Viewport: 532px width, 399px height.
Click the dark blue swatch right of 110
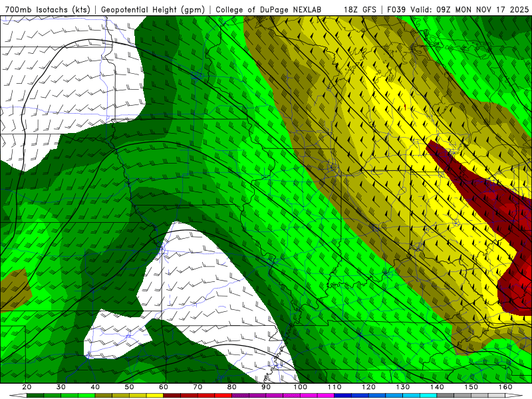[x=343, y=396]
